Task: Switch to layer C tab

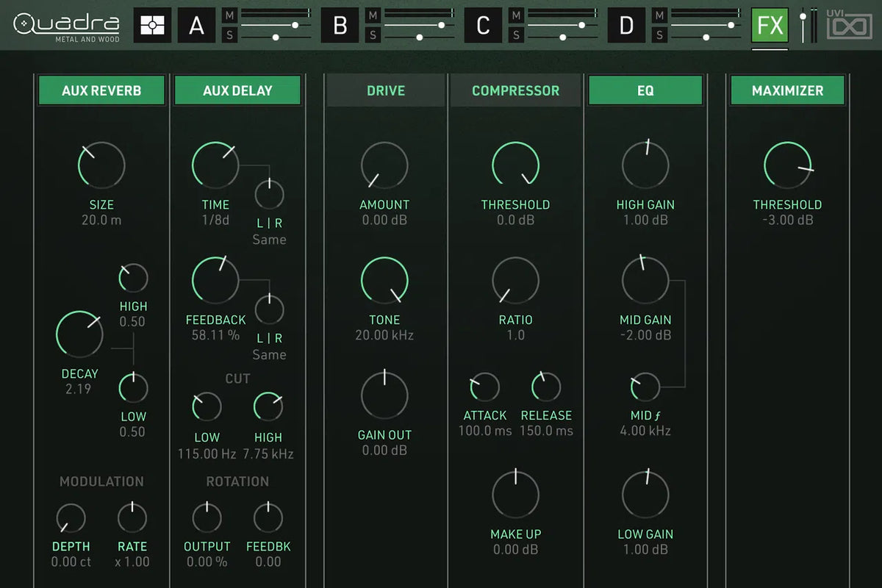Action: [483, 26]
